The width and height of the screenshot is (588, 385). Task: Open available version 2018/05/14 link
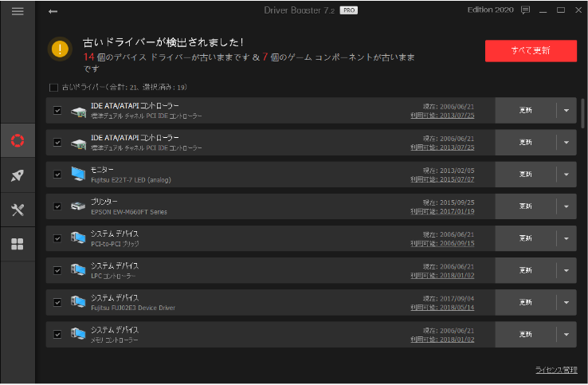[442, 308]
